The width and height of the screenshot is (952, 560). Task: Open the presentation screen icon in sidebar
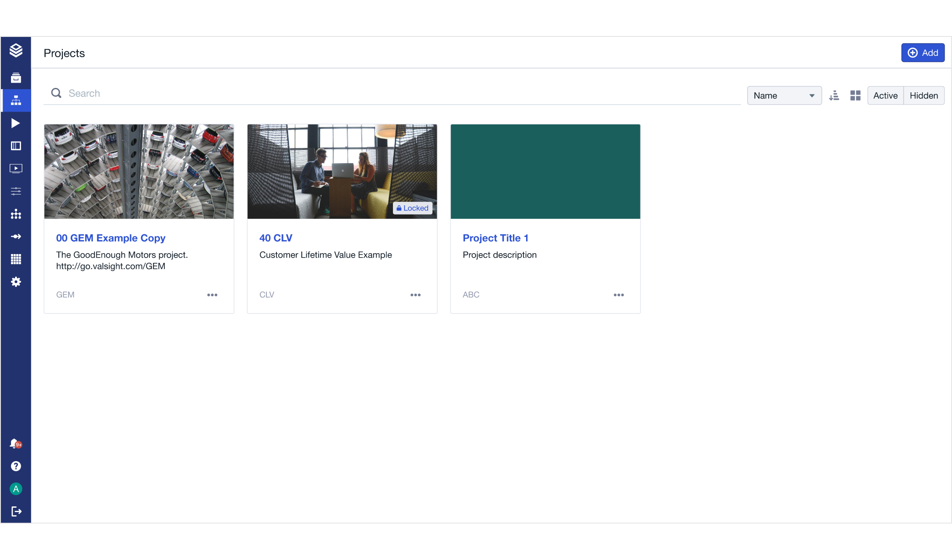click(16, 168)
